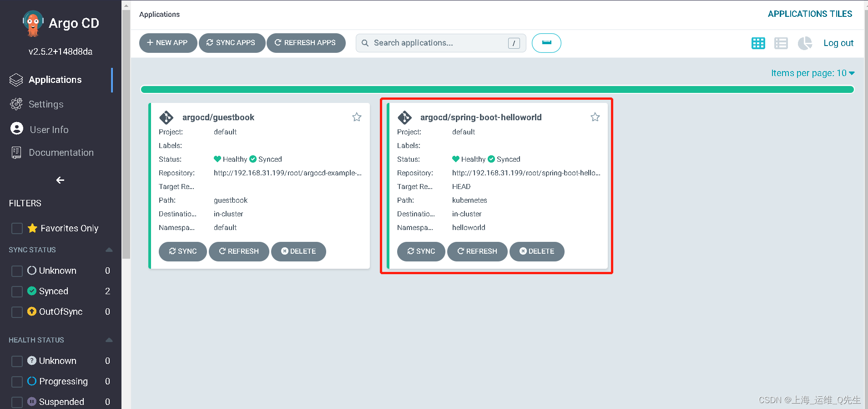Screen dimensions: 868x409
Task: Switch to the list view
Action: [781, 43]
